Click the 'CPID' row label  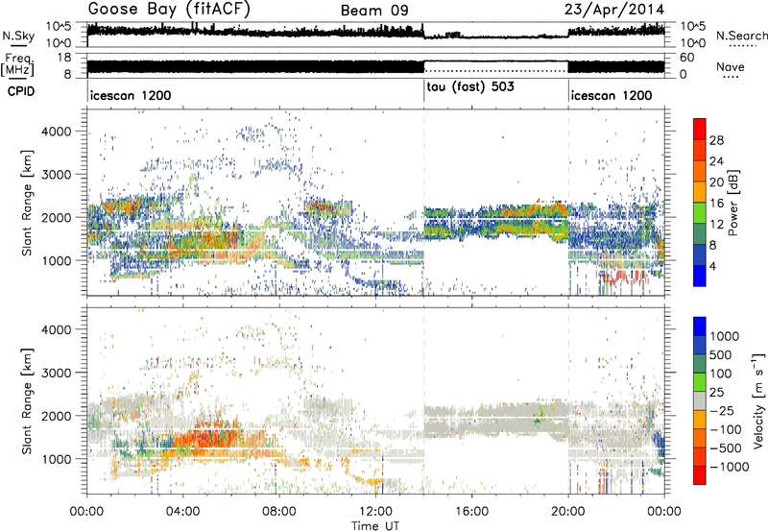[21, 91]
